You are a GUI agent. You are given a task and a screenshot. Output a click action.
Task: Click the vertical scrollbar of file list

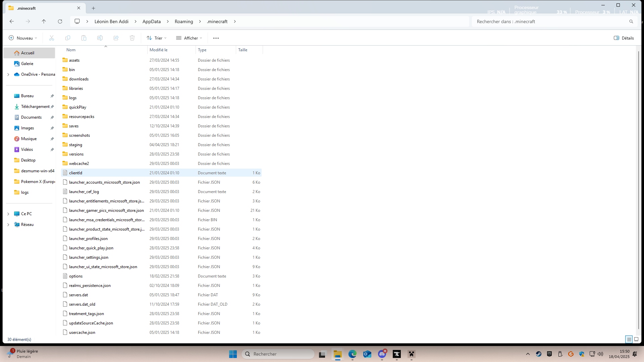click(x=638, y=190)
